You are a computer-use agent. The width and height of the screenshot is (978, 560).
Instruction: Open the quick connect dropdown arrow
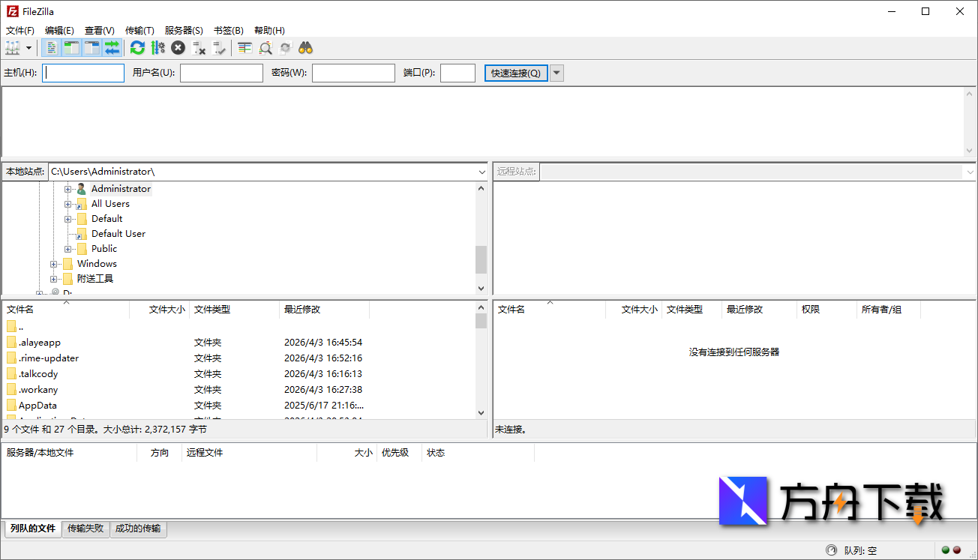556,73
